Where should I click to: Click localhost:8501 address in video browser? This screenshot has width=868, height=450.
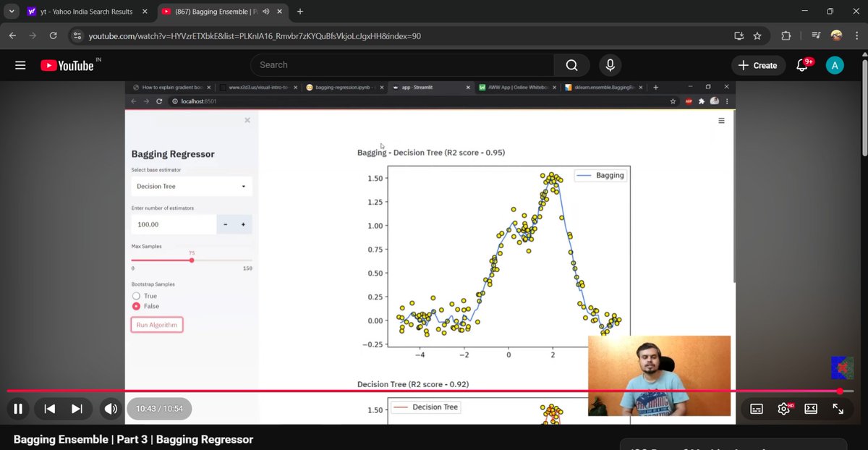pos(198,101)
